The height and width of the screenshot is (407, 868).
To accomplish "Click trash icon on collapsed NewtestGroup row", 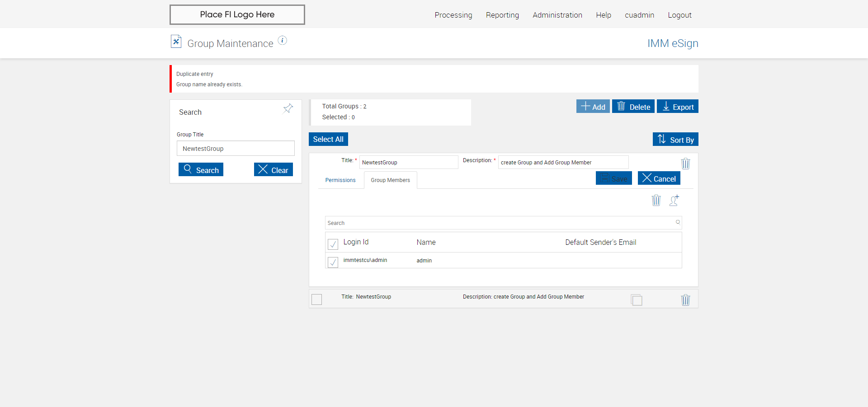I will point(685,300).
